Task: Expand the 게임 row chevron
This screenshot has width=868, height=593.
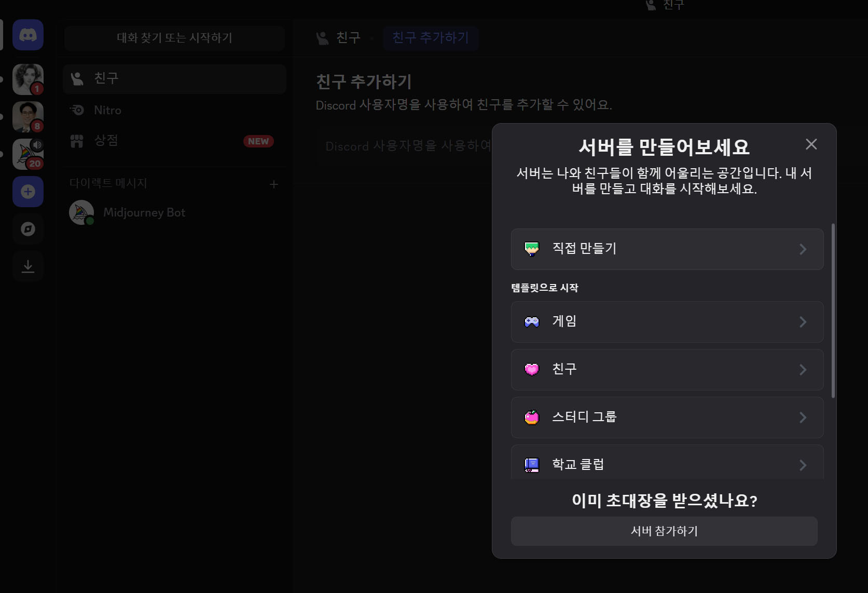Action: click(x=803, y=322)
